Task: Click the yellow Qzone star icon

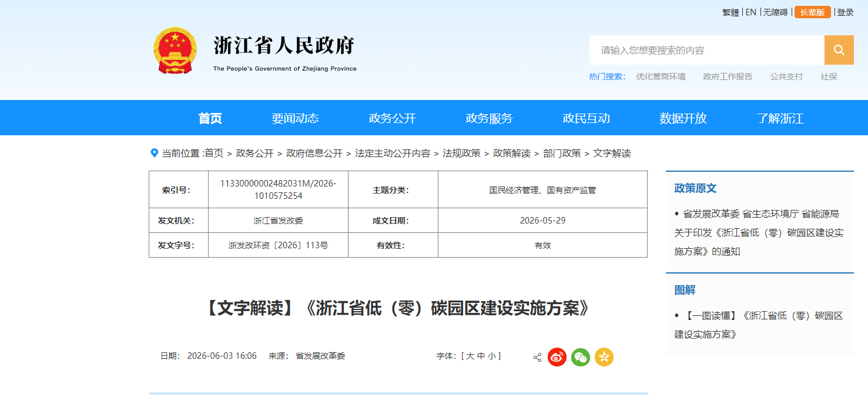Action: coord(604,357)
